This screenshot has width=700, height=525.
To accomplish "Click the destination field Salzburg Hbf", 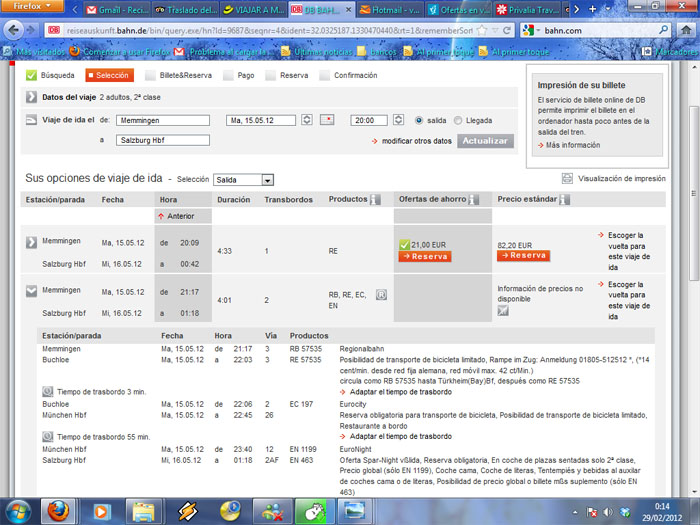I will (163, 140).
